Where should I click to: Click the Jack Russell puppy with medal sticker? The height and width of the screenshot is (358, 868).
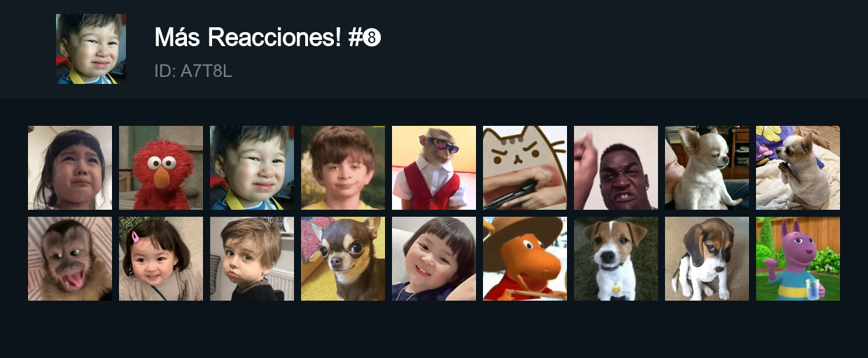coord(616,259)
